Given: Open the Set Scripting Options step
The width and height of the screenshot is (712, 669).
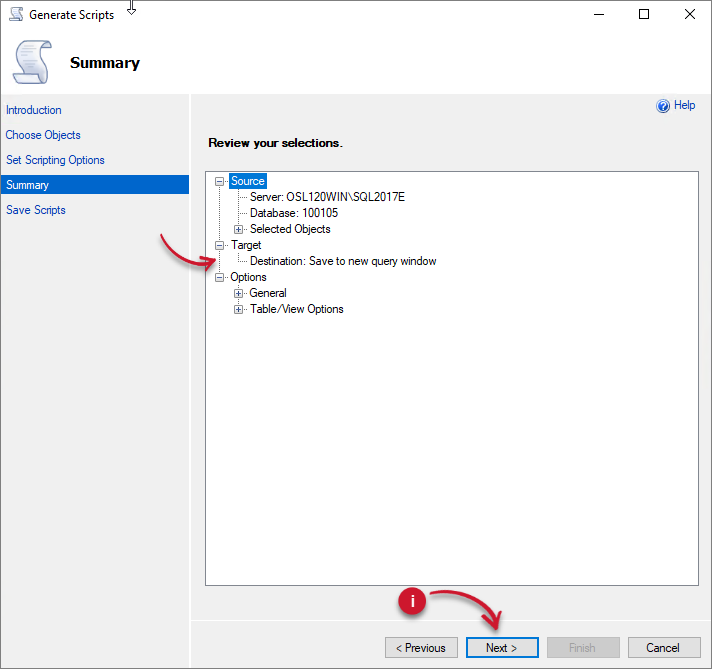Looking at the screenshot, I should 55,160.
